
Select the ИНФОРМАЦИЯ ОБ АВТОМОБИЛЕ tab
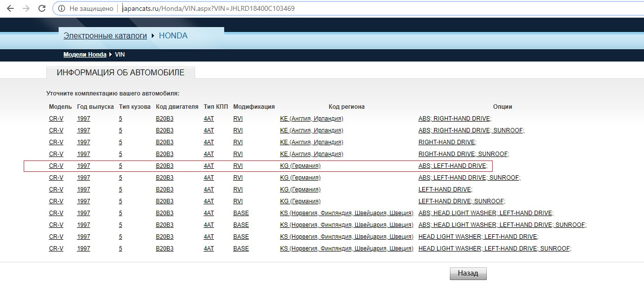coord(121,73)
